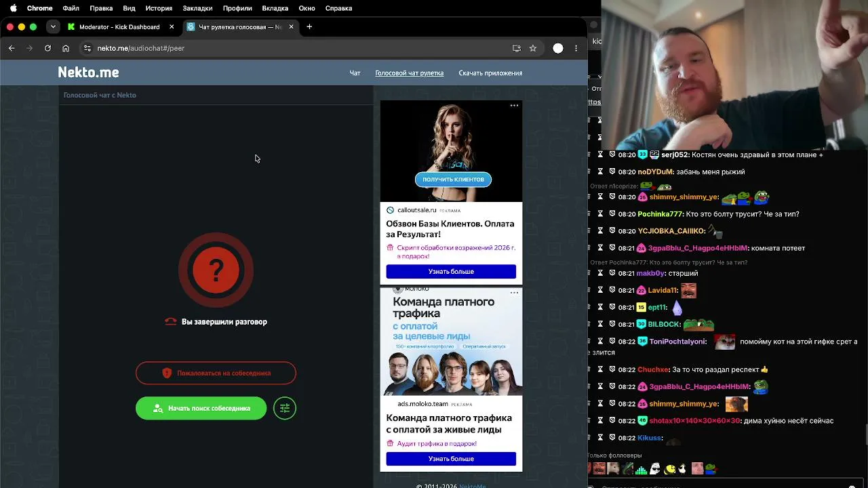Click Узнать больше on the callout ad
This screenshot has width=868, height=488.
point(451,272)
